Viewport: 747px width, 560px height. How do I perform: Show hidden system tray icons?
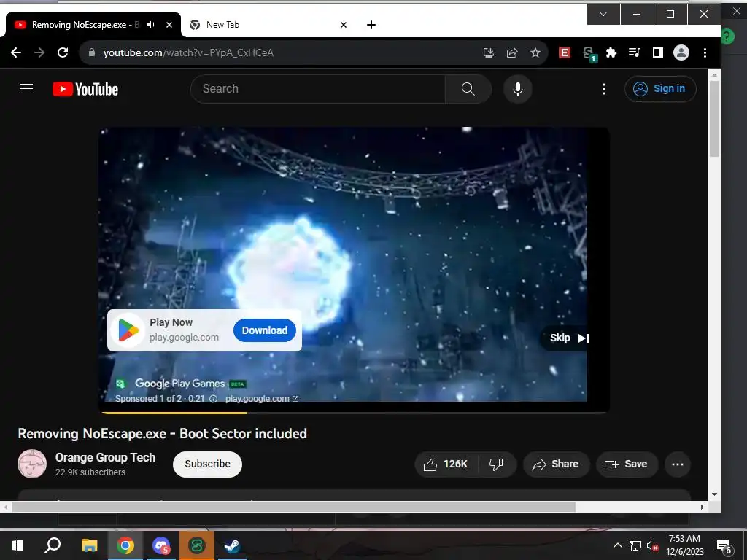[617, 545]
